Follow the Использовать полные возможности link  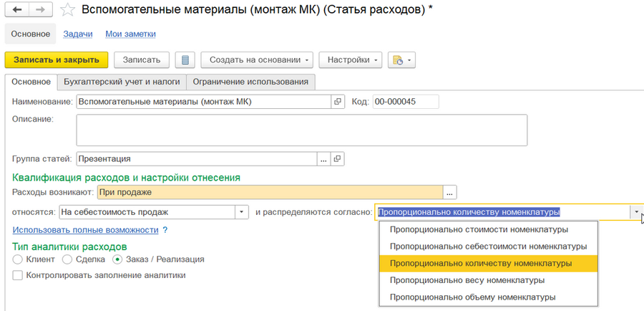tap(85, 230)
